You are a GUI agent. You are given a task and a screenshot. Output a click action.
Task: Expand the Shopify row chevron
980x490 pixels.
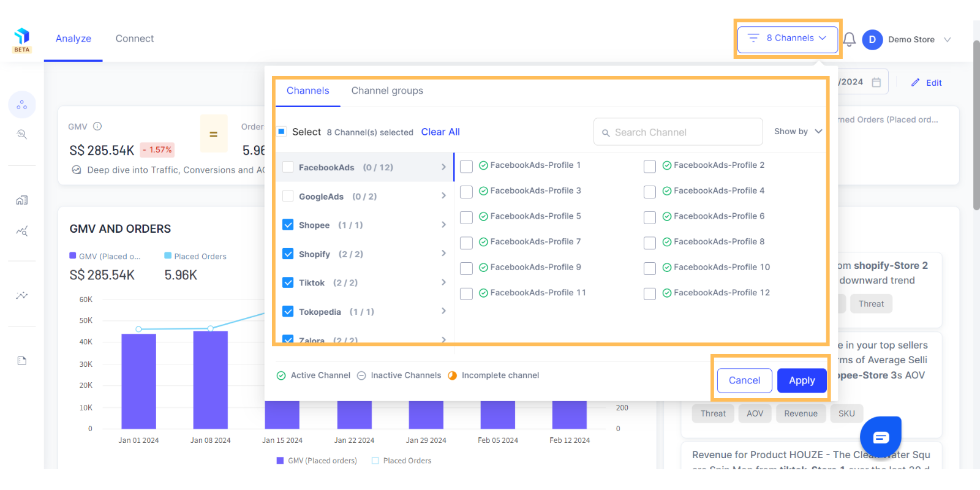pyautogui.click(x=443, y=254)
